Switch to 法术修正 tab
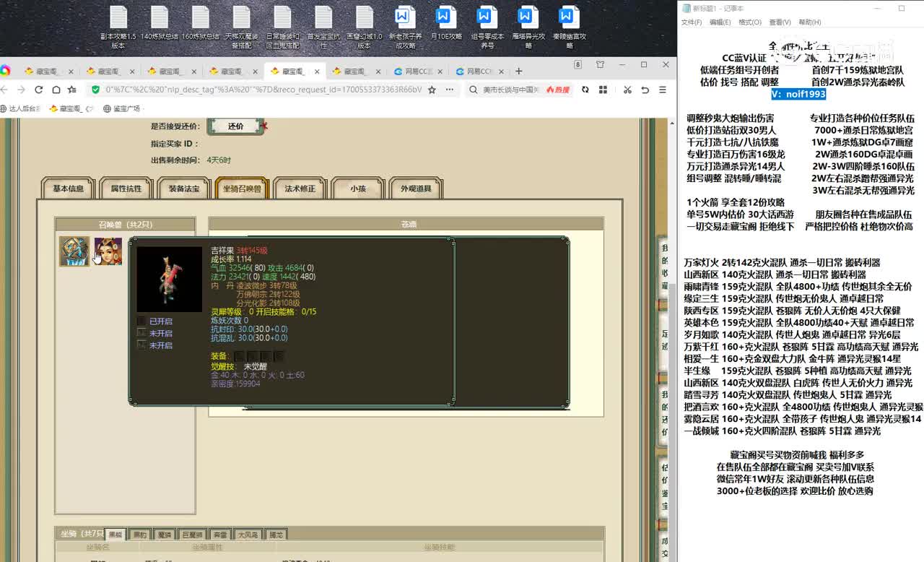Screen dimensions: 924x562 (300, 189)
